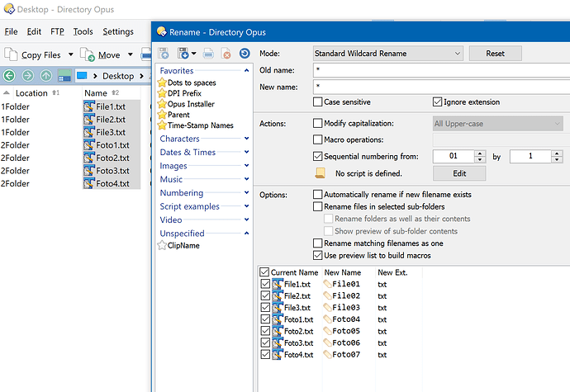Image resolution: width=570 pixels, height=392 pixels.
Task: Decrease the 'by' increment value
Action: 557,159
